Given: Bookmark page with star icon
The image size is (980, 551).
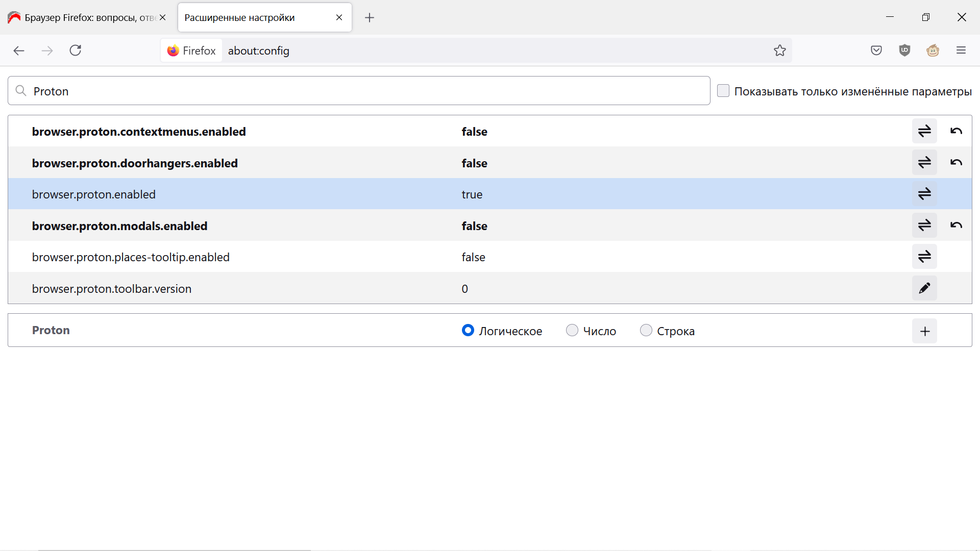Looking at the screenshot, I should point(779,51).
